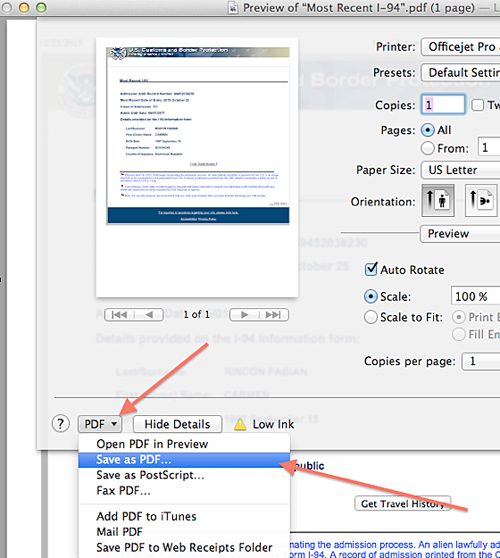This screenshot has height=558, width=500.
Task: Click the document icon in title bar
Action: [233, 7]
